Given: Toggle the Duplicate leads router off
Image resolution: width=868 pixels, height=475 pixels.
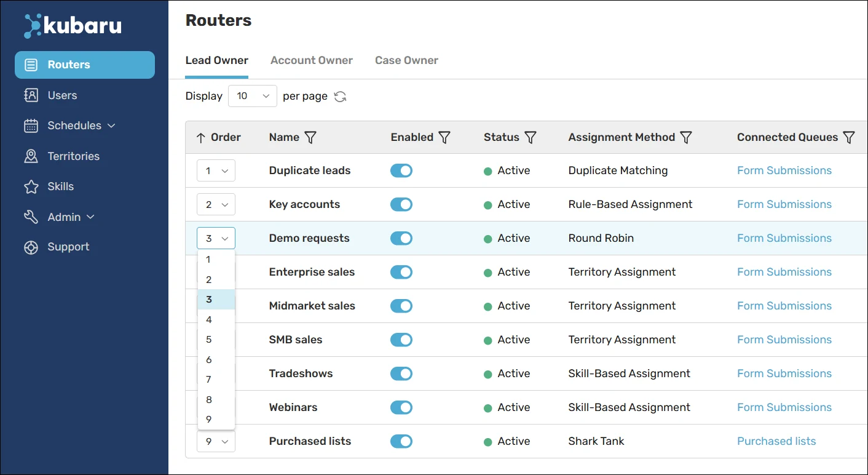Looking at the screenshot, I should (x=401, y=171).
